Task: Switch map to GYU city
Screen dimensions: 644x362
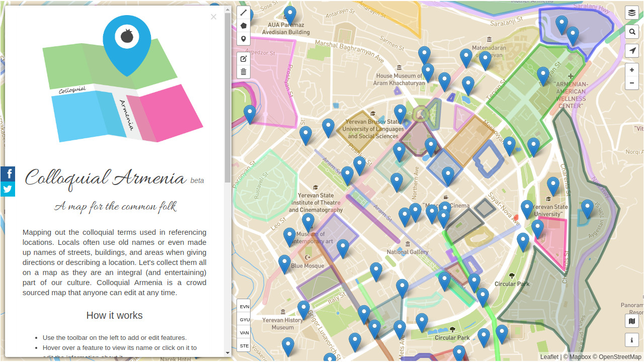Action: pos(244,319)
